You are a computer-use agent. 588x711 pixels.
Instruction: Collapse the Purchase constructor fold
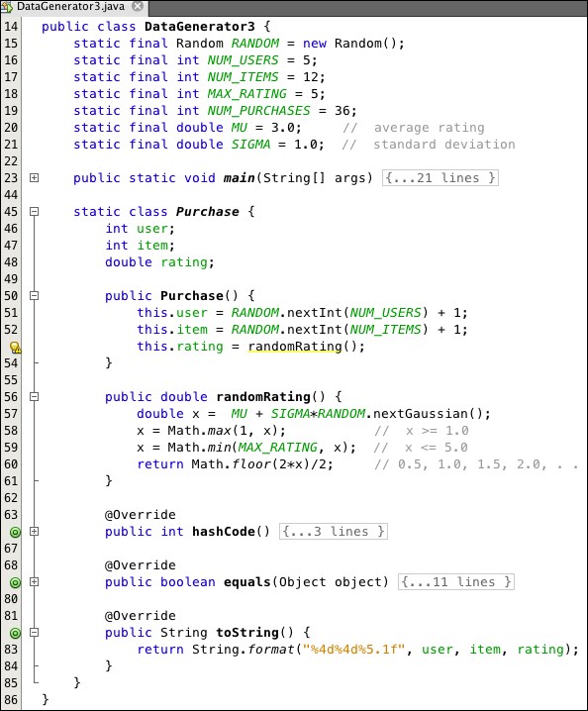point(34,296)
